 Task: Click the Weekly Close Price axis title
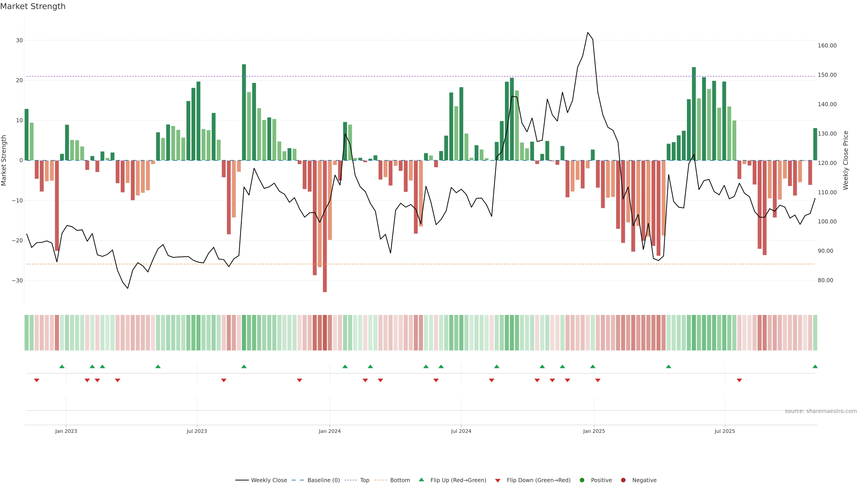pyautogui.click(x=845, y=160)
